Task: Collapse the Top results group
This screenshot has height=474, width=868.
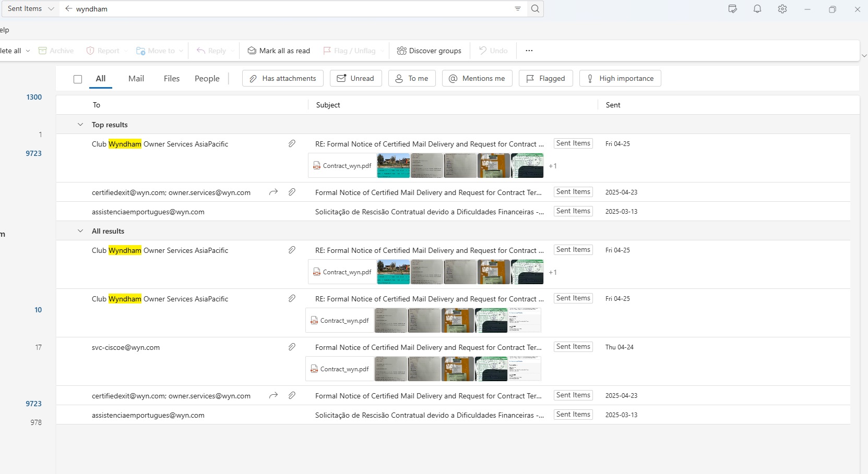Action: 80,125
